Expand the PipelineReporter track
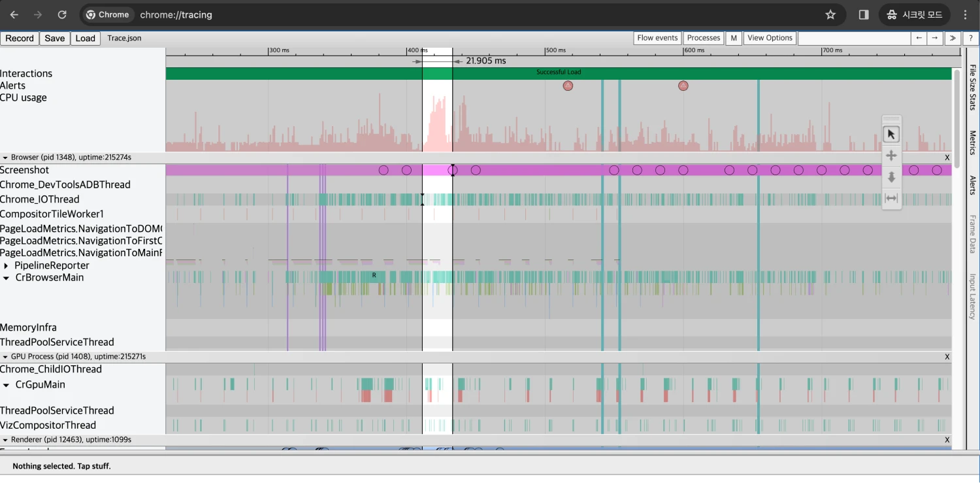 tap(7, 266)
